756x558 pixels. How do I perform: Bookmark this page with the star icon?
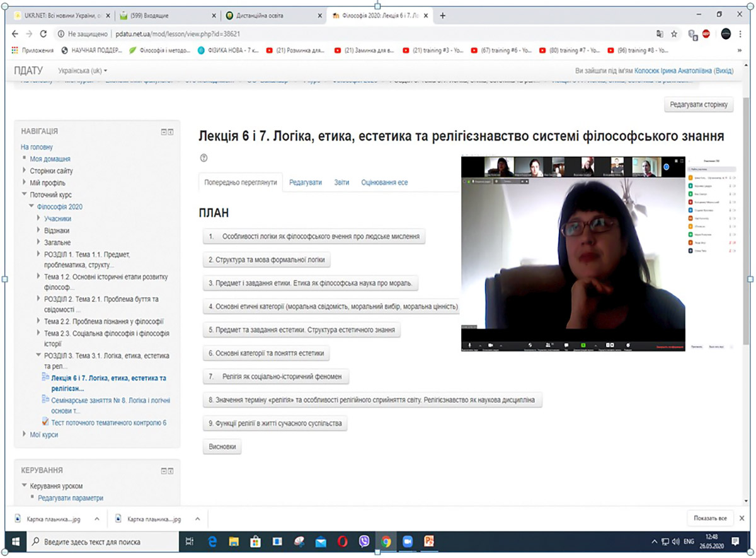click(x=673, y=34)
